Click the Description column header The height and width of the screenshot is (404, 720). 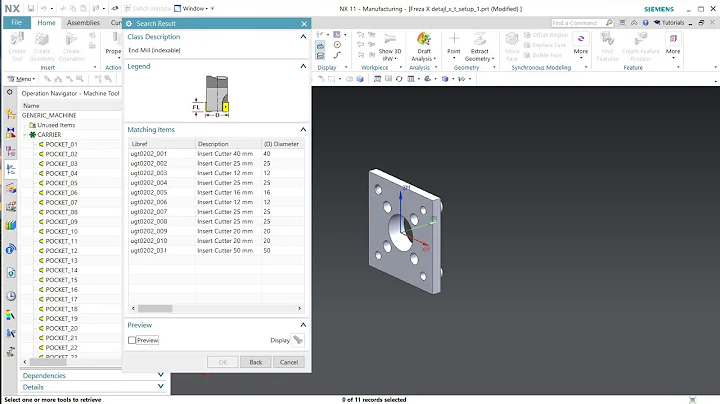(228, 144)
